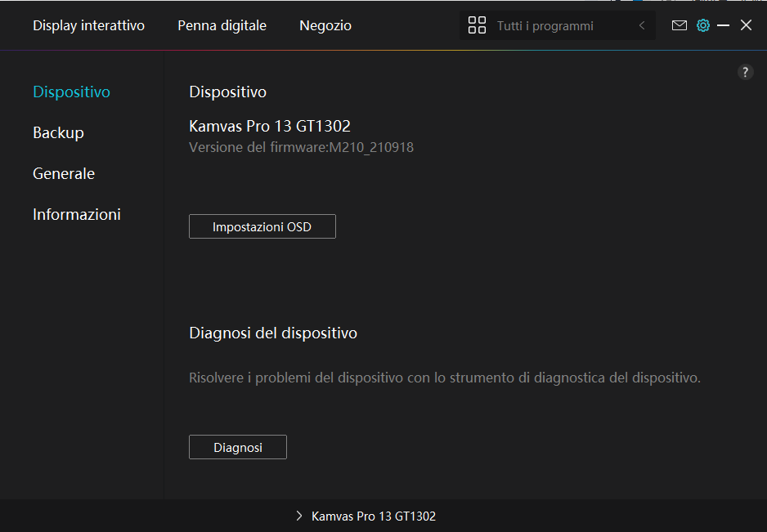The image size is (767, 532).
Task: Expand the program list left chevron
Action: click(x=642, y=25)
